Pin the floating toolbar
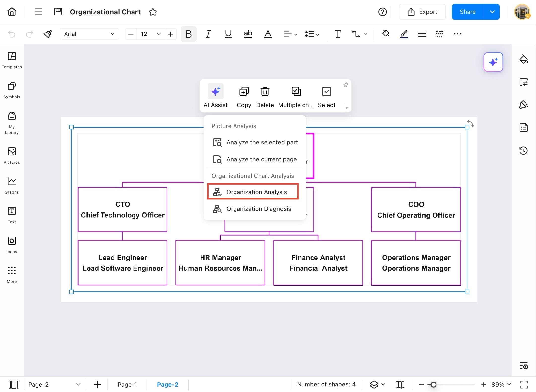 346,85
